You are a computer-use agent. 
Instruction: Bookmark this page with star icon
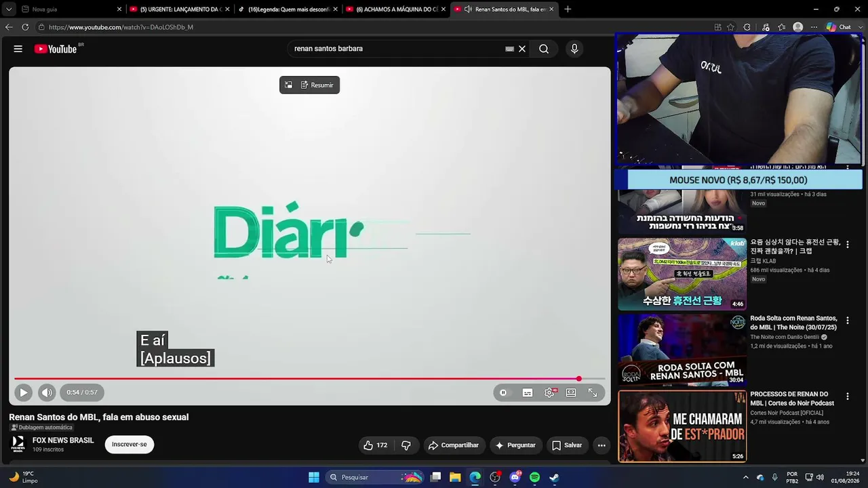coord(730,27)
